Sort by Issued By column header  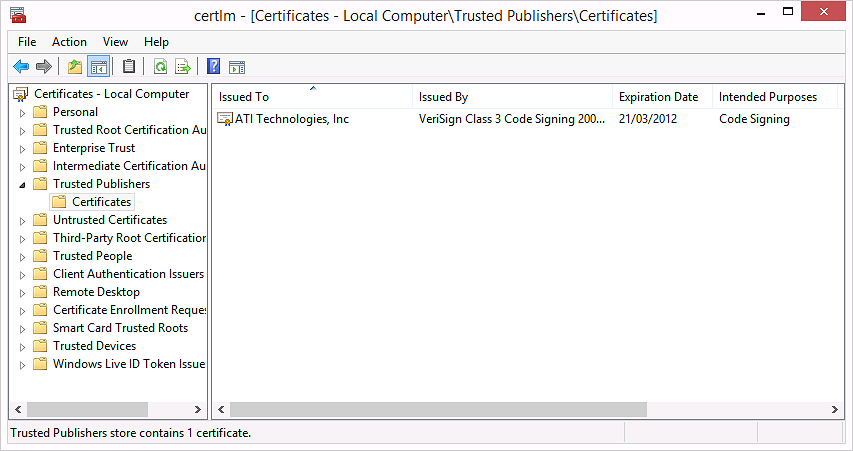[443, 97]
